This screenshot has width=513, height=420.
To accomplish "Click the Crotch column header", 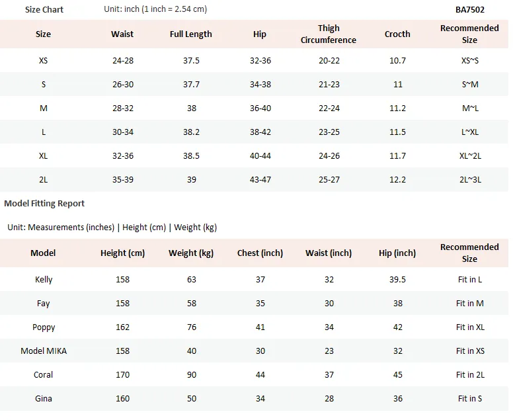I will pyautogui.click(x=397, y=34).
